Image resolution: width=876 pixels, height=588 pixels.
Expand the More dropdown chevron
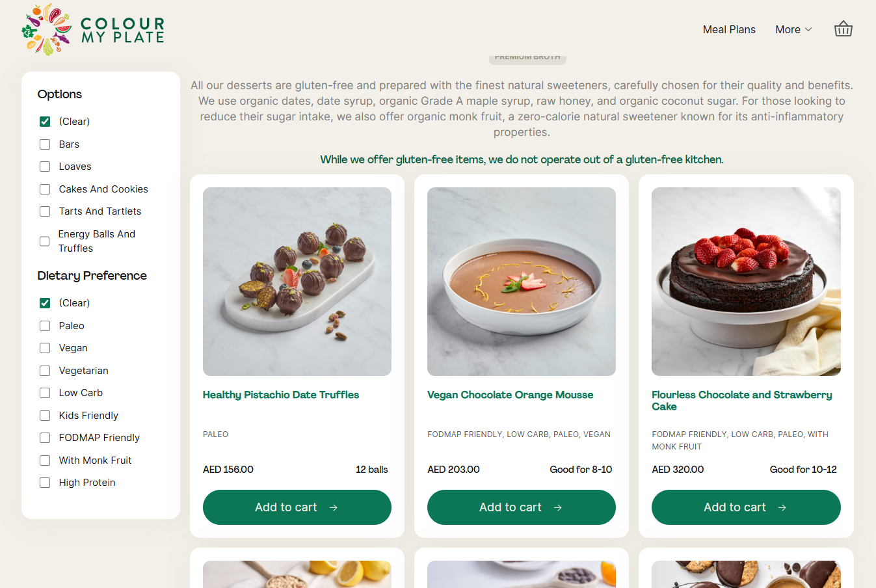pos(808,29)
